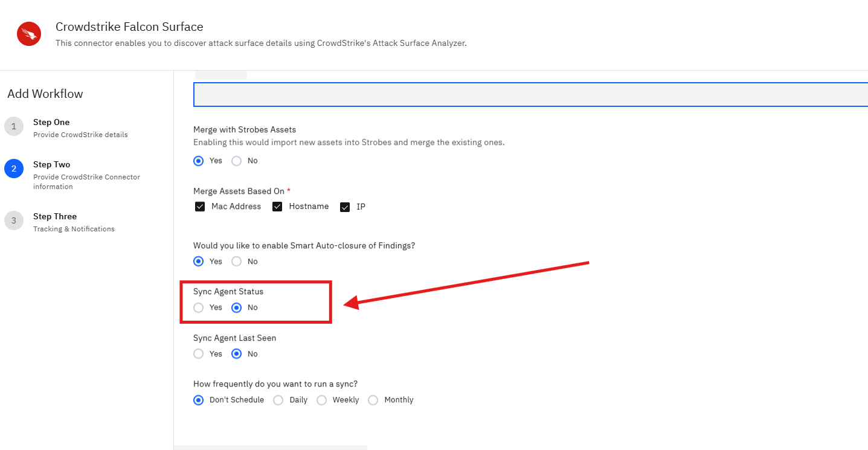Choose Weekly sync frequency

[321, 400]
